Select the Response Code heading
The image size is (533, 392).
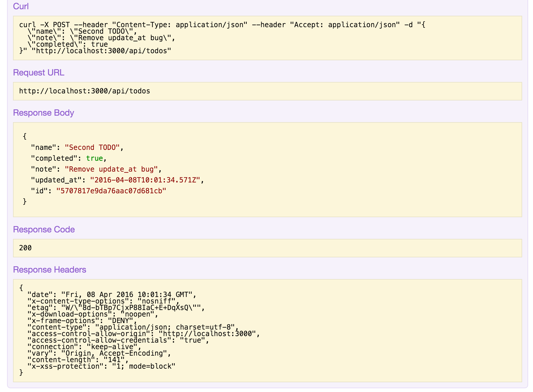click(x=44, y=229)
